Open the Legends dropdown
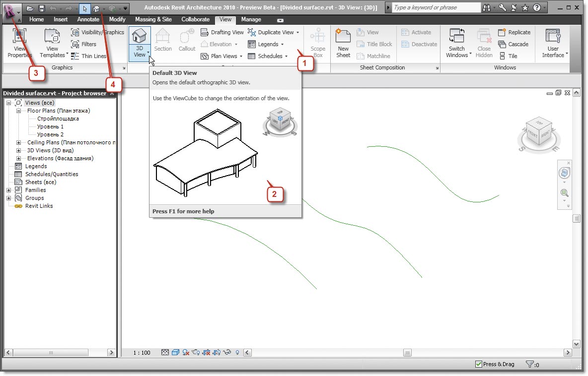This screenshot has width=588, height=376. point(283,44)
